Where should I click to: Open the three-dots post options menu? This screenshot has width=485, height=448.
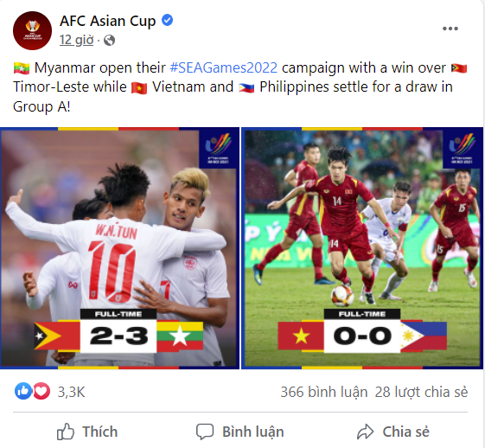tap(450, 29)
